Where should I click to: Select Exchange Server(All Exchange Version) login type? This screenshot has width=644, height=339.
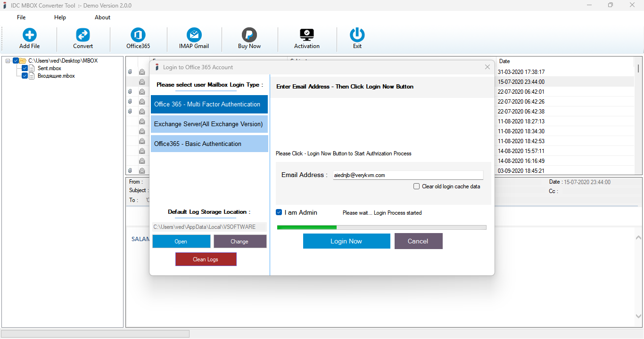209,124
